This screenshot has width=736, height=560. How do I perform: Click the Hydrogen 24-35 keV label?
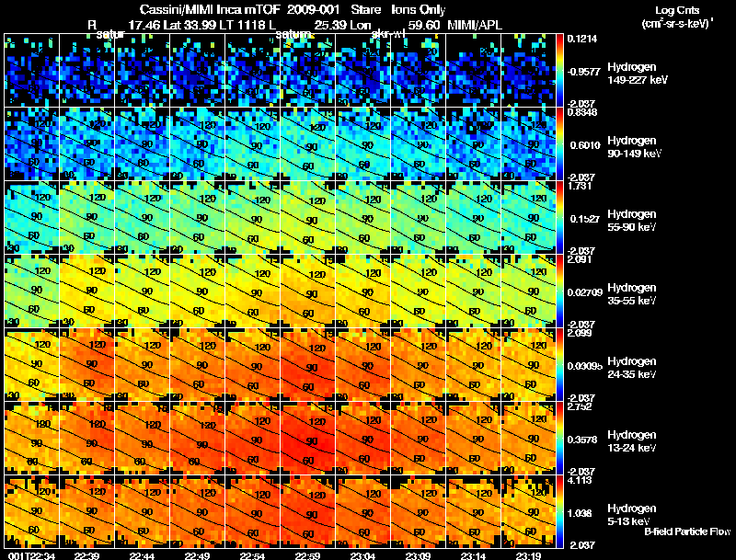(632, 368)
